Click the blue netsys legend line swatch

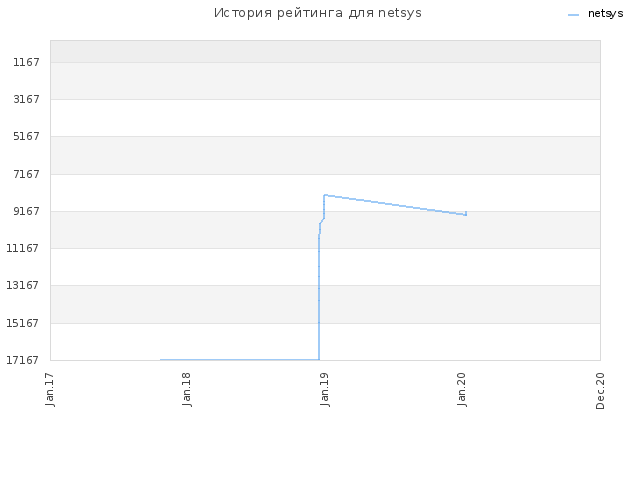tap(573, 15)
